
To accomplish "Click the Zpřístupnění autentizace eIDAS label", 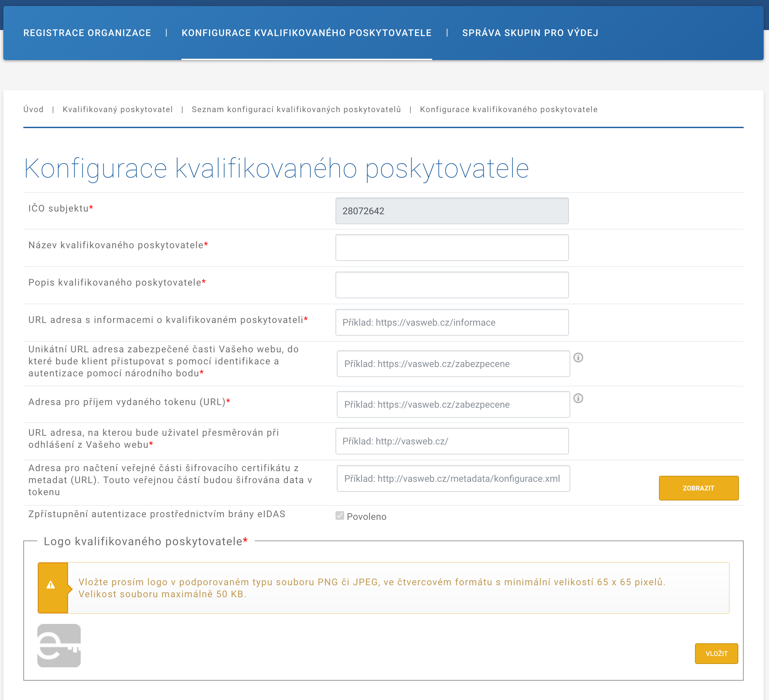I will click(157, 514).
